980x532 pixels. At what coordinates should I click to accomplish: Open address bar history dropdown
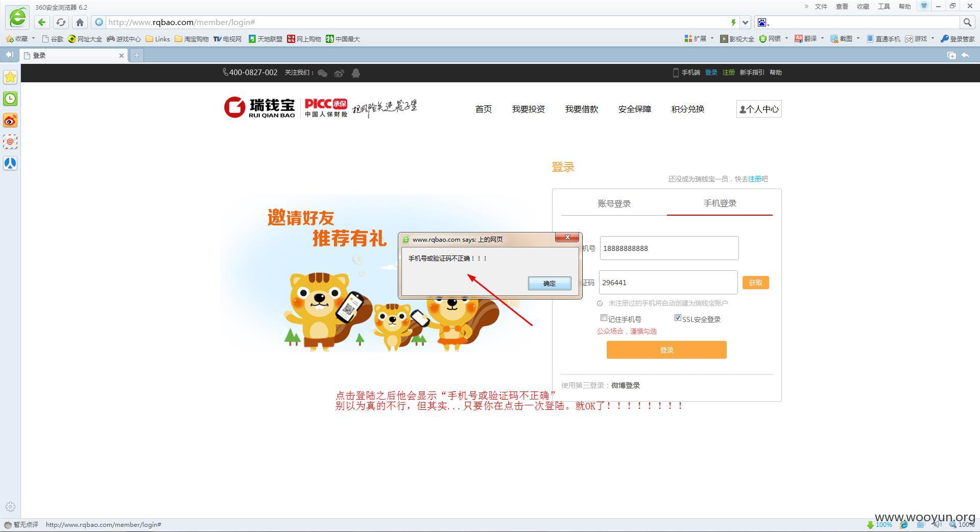pyautogui.click(x=745, y=22)
